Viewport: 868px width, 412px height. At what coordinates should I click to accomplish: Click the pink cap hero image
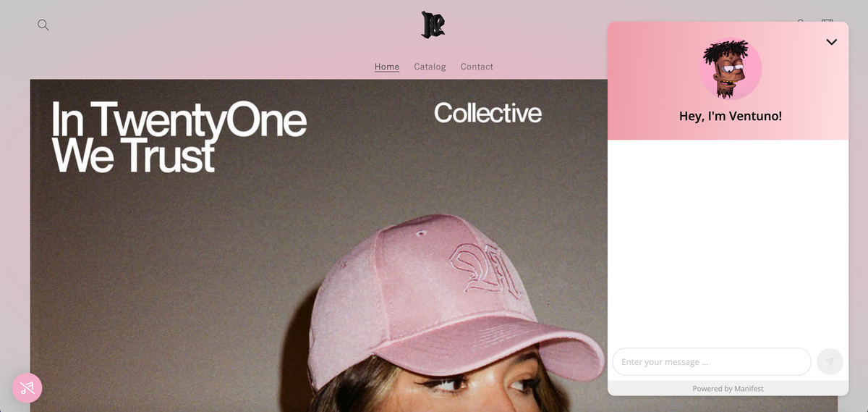click(318, 245)
